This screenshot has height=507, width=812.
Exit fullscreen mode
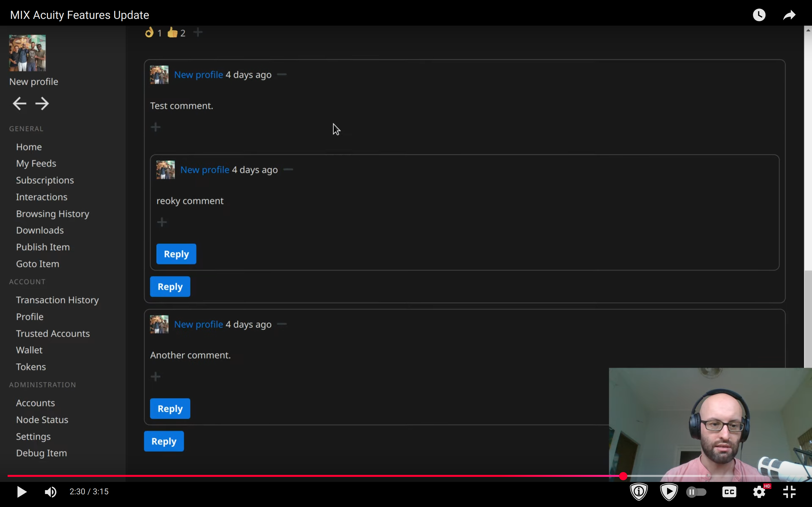pos(789,492)
